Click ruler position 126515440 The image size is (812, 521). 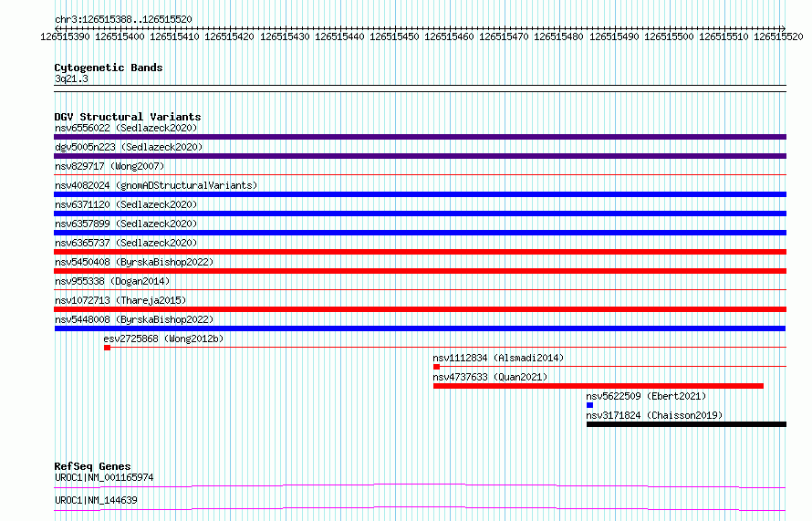coord(339,36)
